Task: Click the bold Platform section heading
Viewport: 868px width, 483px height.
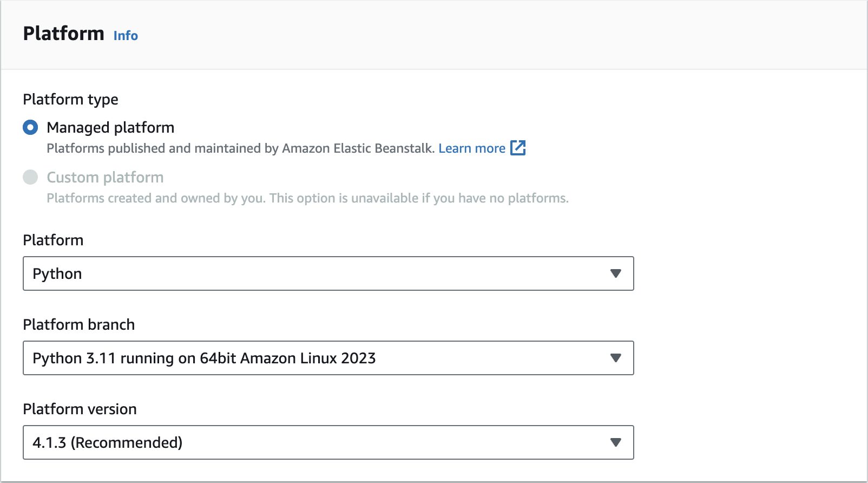Action: point(63,34)
